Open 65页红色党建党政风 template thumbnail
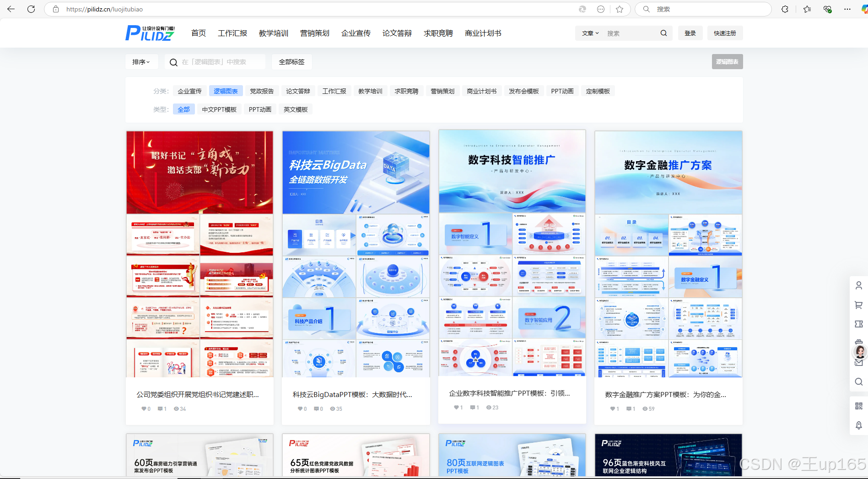 point(356,455)
